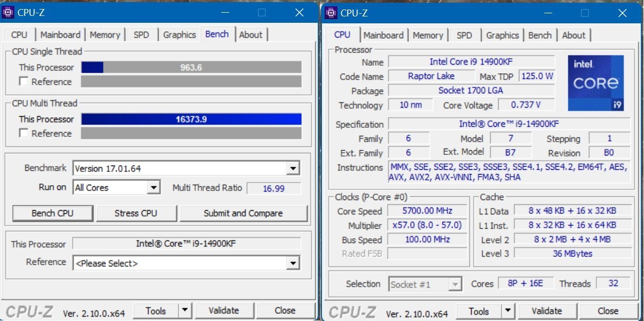
Task: Open Mainboard tab in right window
Action: (384, 35)
